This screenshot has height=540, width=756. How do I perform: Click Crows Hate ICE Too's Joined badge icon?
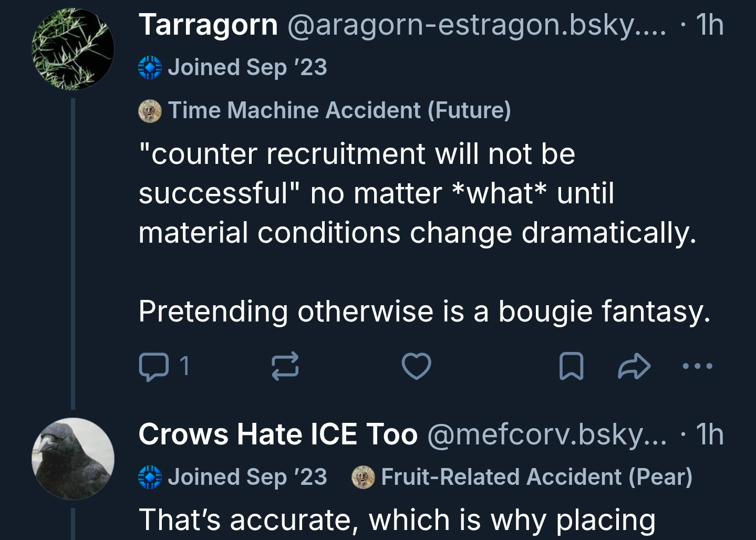(x=150, y=477)
